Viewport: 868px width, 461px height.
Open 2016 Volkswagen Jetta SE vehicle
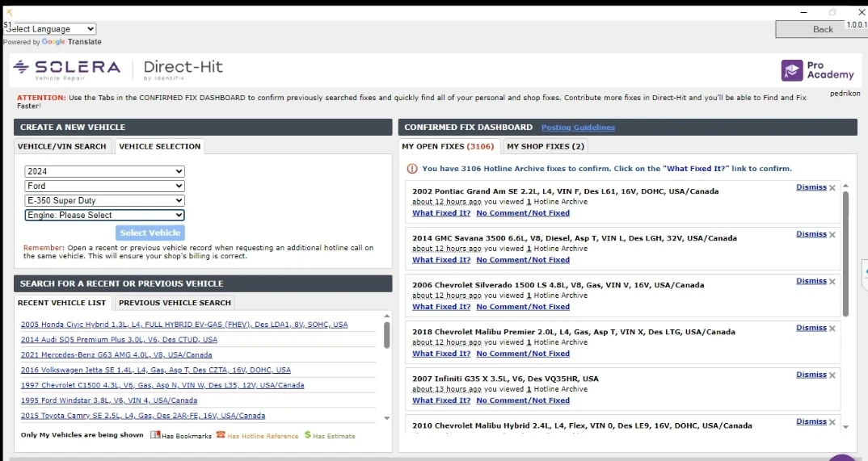click(x=155, y=370)
